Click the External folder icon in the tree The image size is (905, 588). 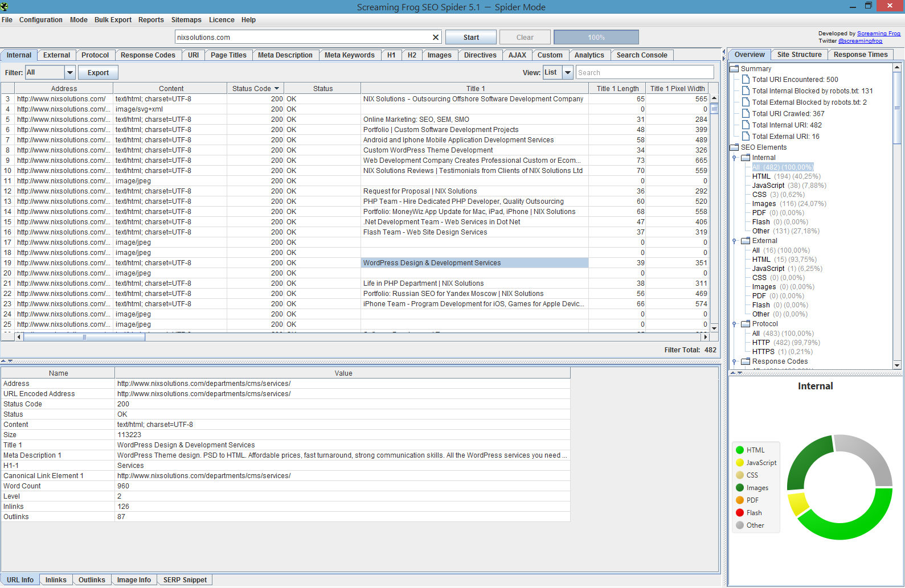(746, 241)
